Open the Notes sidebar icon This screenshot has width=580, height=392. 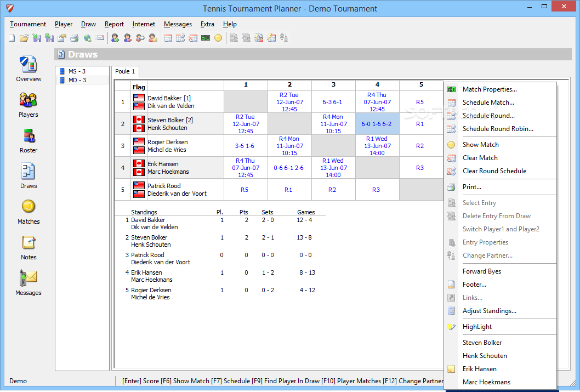pos(29,247)
